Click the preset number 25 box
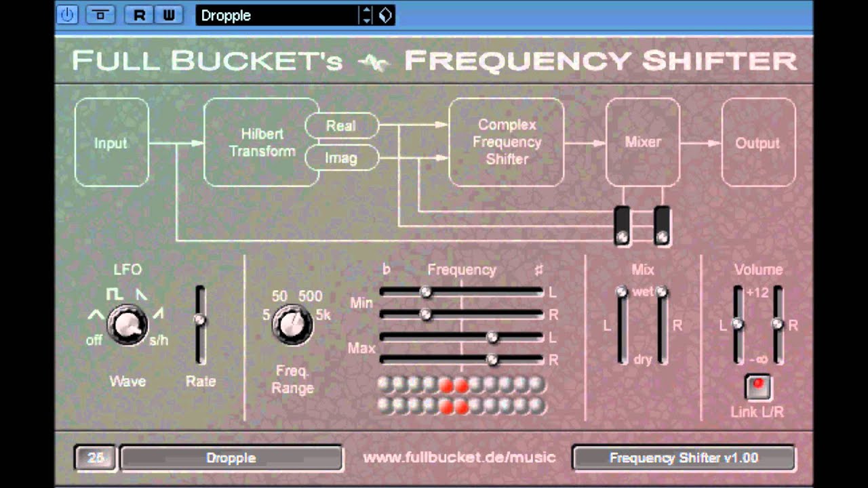The height and width of the screenshot is (488, 868). (x=95, y=457)
